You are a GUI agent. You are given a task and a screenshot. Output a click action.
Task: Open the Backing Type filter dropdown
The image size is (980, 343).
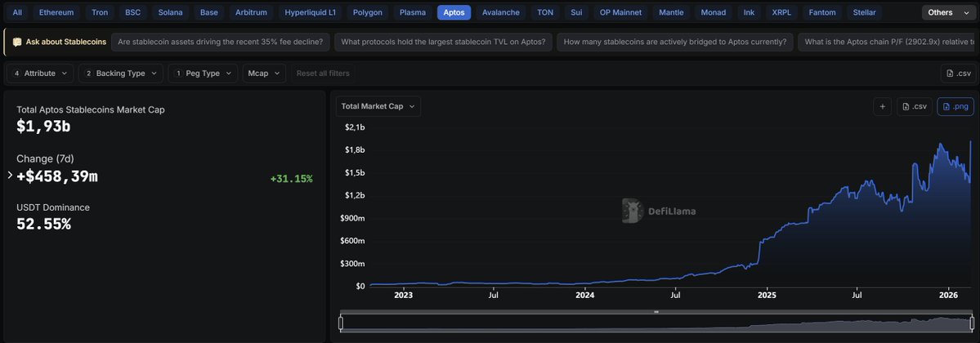(x=121, y=73)
